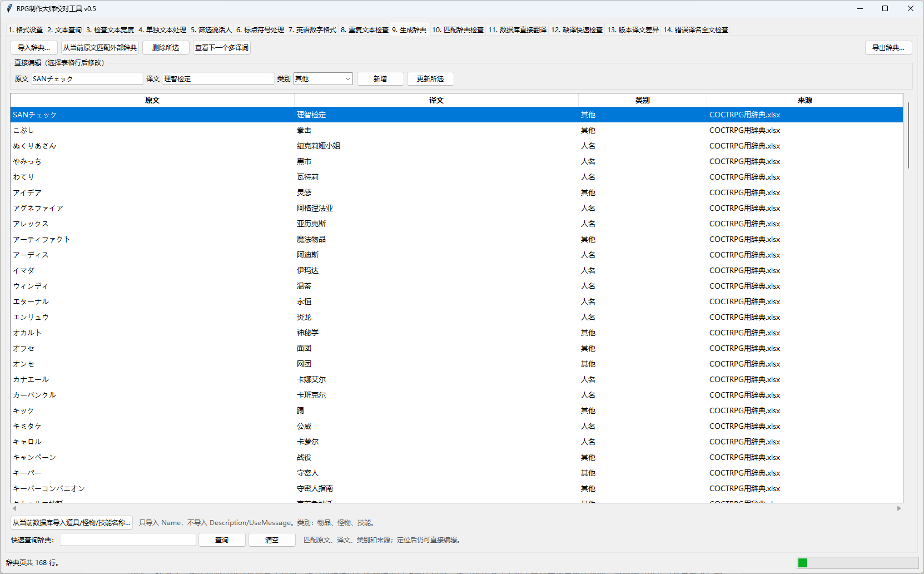Open the 13. 版本译文差异 tab
This screenshot has width=924, height=574.
pos(633,30)
